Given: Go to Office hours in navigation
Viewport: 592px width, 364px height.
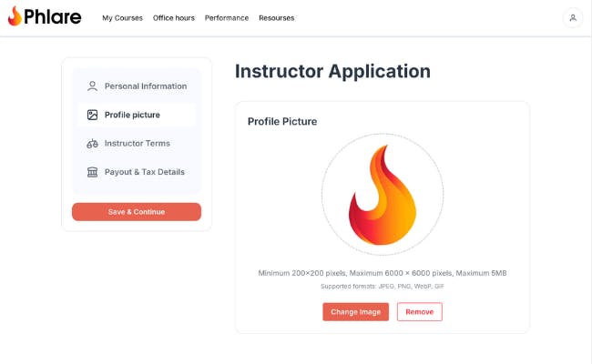Looking at the screenshot, I should point(174,18).
